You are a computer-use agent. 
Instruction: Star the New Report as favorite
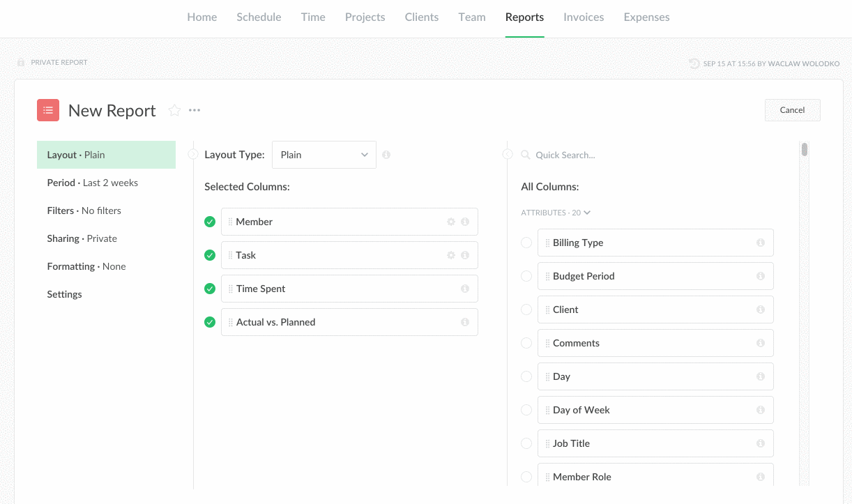coord(174,111)
